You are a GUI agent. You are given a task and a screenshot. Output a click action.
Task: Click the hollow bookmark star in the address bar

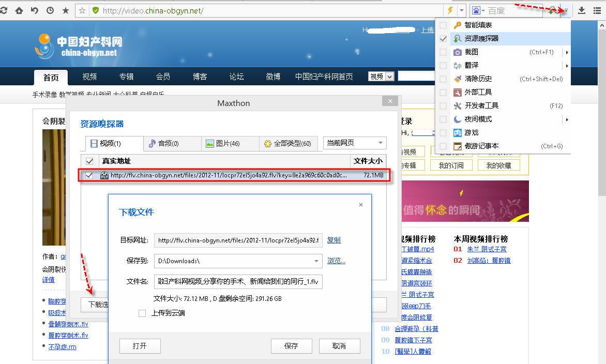coord(81,10)
